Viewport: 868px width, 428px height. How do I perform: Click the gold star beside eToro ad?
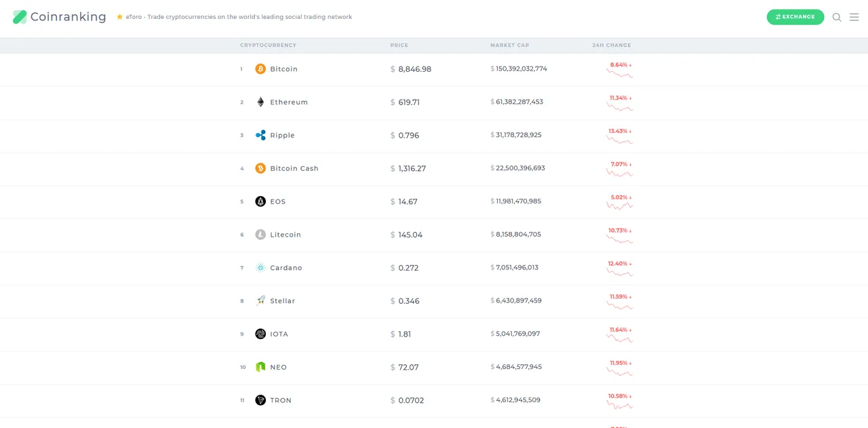[x=120, y=16]
